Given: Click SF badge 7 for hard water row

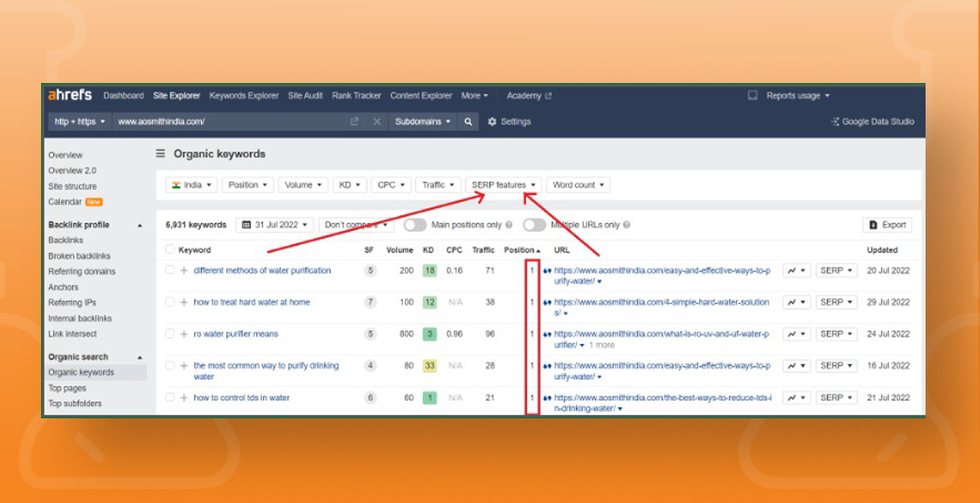Looking at the screenshot, I should pos(370,302).
